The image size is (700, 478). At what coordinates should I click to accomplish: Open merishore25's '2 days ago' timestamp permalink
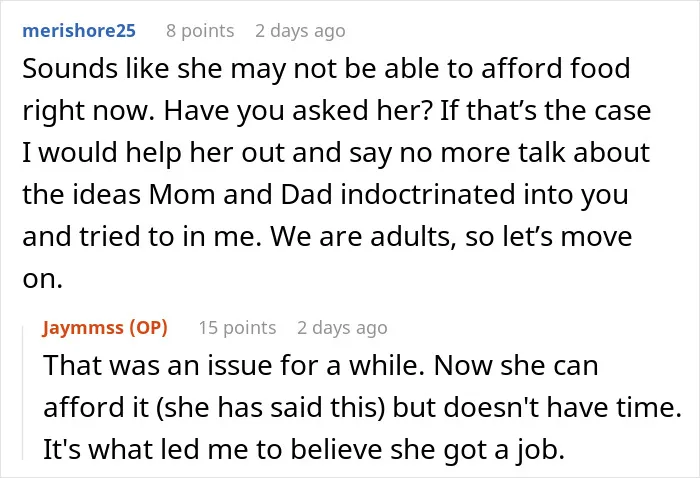tap(300, 31)
